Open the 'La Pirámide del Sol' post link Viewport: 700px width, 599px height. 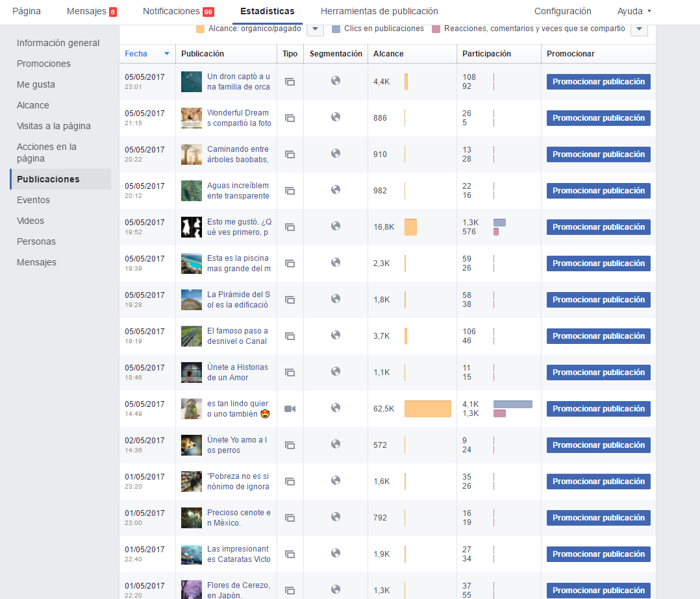pyautogui.click(x=238, y=300)
